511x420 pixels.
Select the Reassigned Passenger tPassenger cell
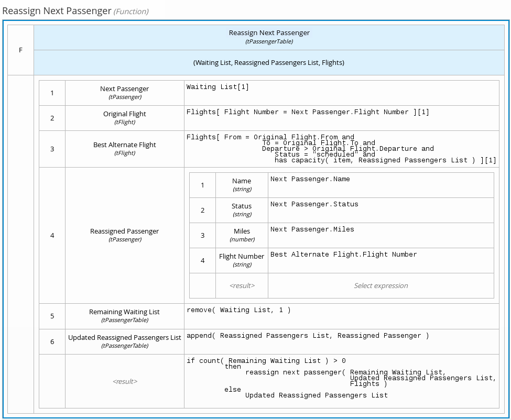coord(124,235)
